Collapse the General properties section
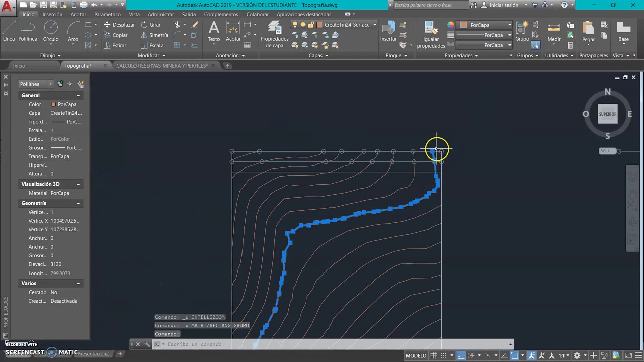The width and height of the screenshot is (644, 362). pyautogui.click(x=78, y=95)
